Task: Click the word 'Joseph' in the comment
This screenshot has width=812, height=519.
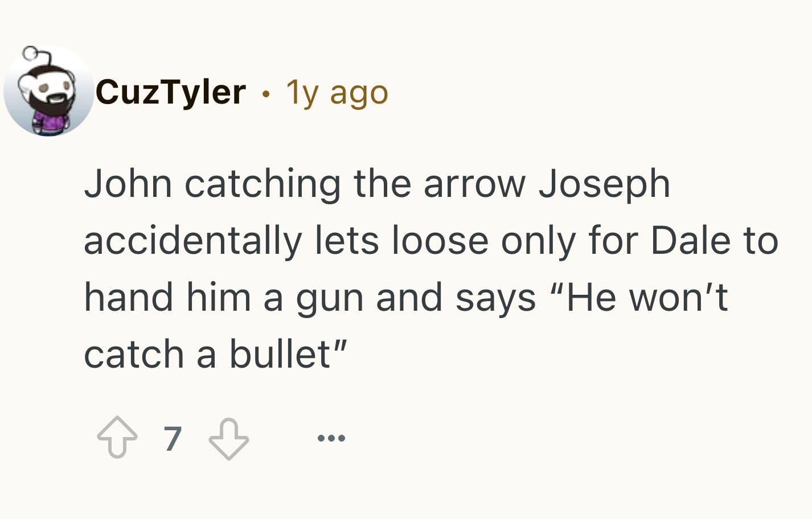Action: pyautogui.click(x=605, y=184)
